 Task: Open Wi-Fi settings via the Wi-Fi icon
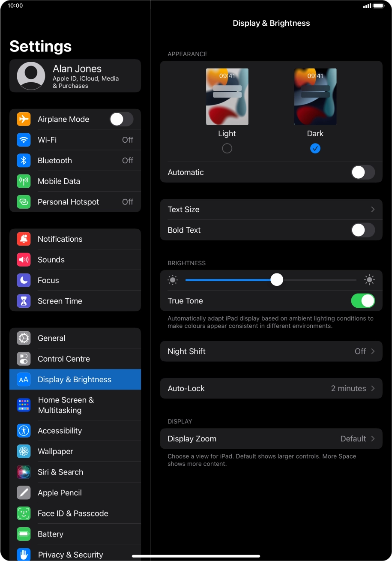point(24,140)
